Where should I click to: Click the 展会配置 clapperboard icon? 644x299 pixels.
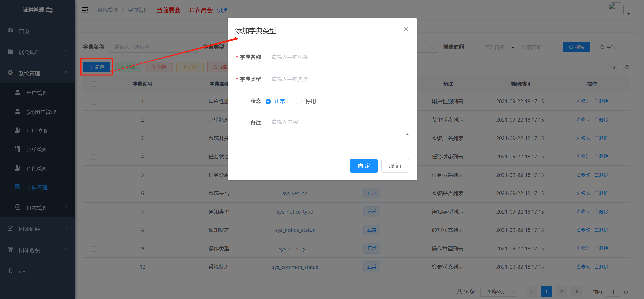[10, 51]
